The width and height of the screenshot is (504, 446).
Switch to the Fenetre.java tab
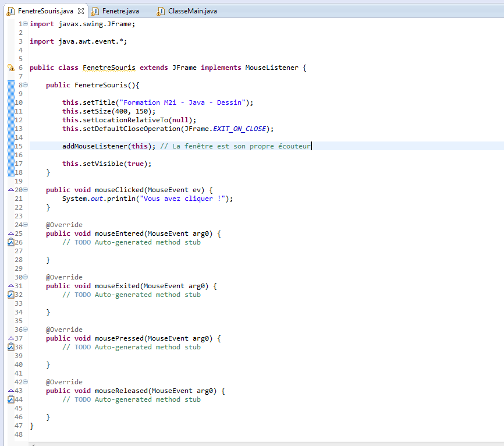120,11
